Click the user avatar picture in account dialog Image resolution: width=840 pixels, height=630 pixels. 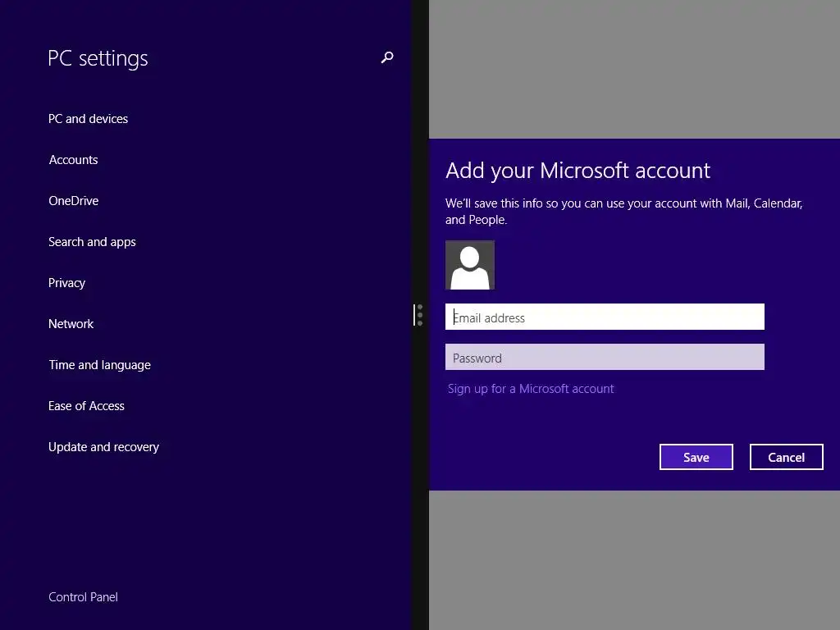point(470,265)
